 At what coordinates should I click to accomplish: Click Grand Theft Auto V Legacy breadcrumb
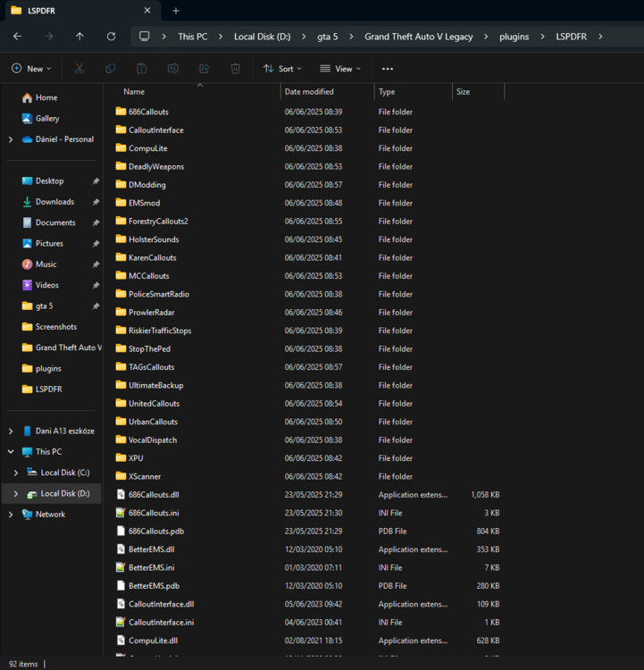[419, 37]
